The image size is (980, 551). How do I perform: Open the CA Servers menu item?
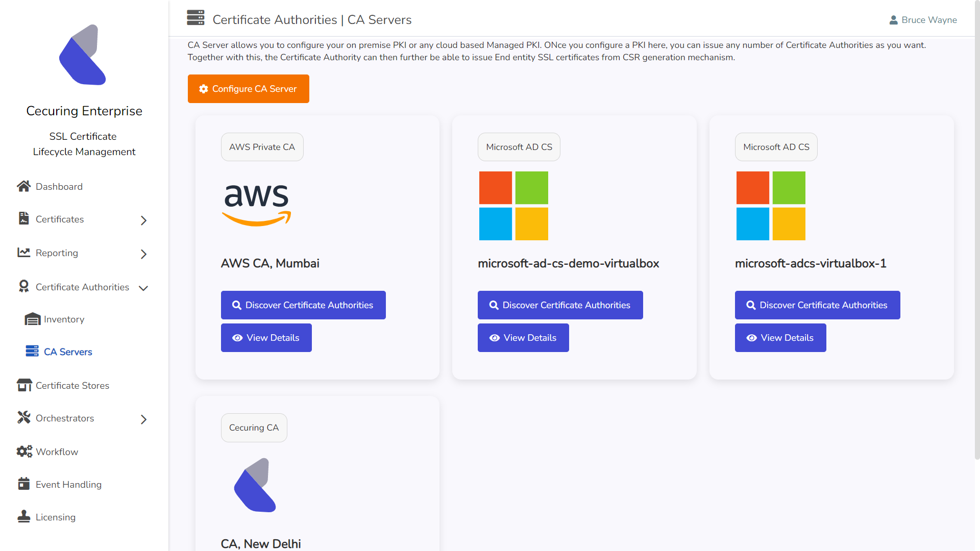point(68,352)
